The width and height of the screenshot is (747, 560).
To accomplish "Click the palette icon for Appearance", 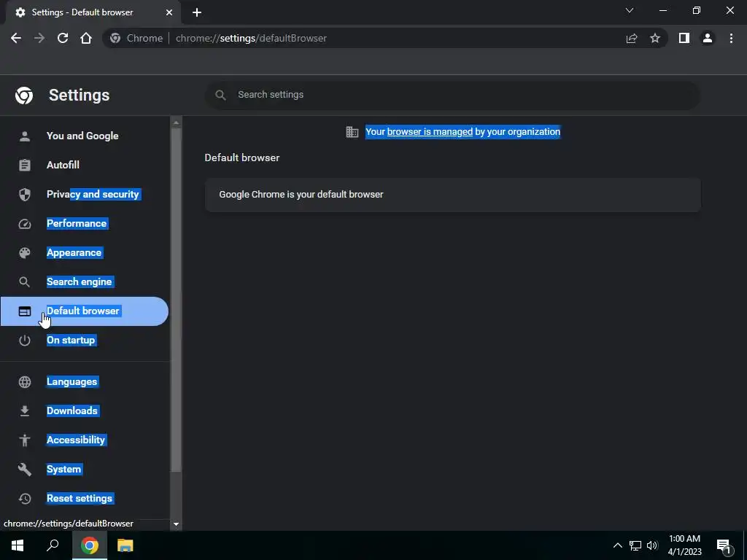I will [x=25, y=253].
